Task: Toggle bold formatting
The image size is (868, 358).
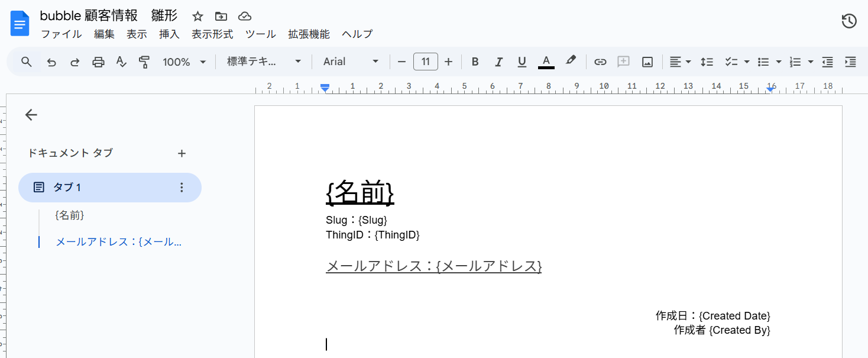Action: click(475, 62)
